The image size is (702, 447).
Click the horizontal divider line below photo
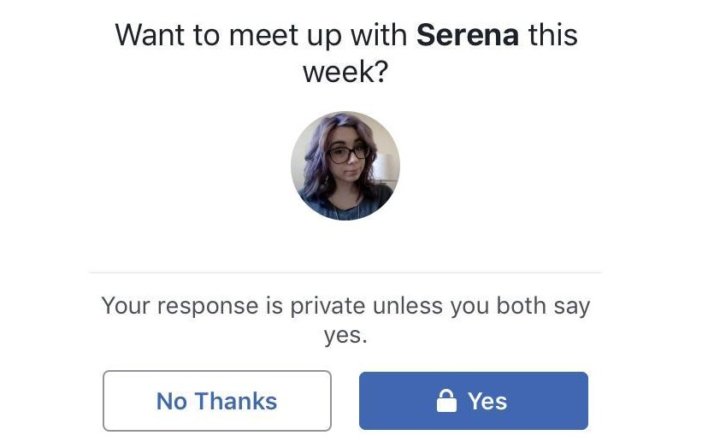coord(345,272)
